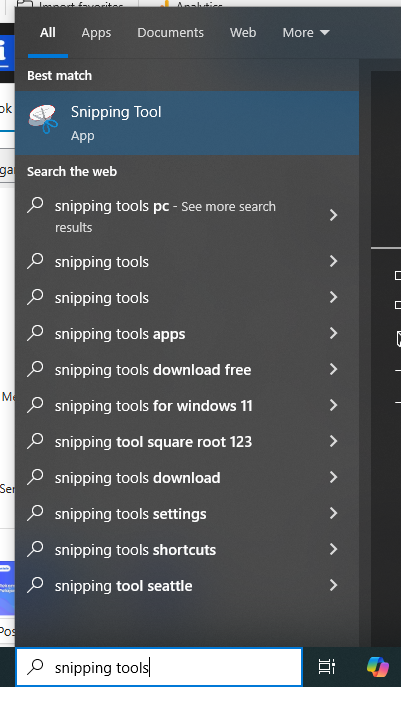Search web for 'snipping tools shortcuts'
The image size is (401, 713).
[187, 550]
